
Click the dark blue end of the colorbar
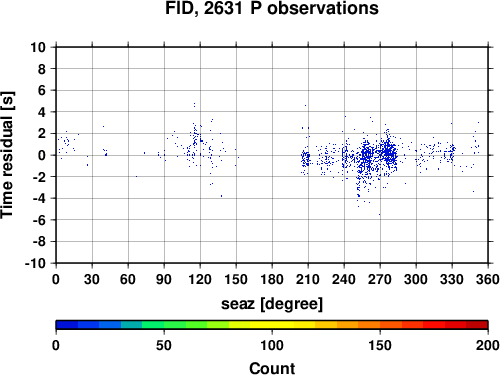pyautogui.click(x=67, y=324)
